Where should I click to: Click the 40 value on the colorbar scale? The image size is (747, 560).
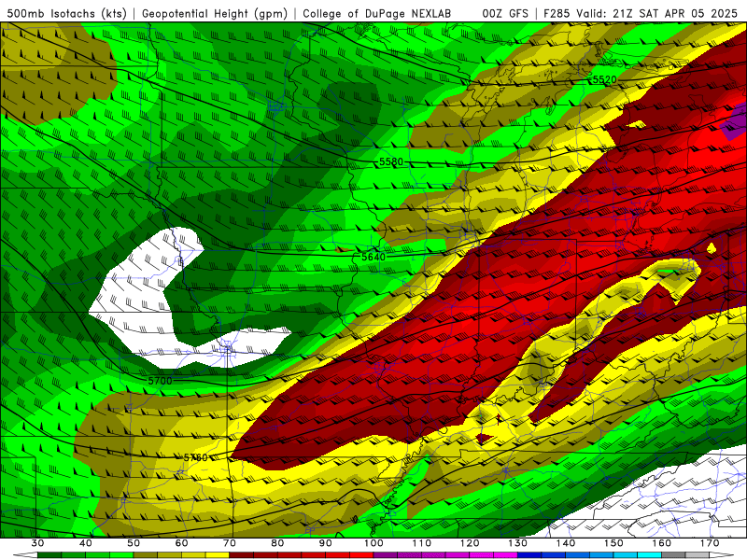[86, 543]
